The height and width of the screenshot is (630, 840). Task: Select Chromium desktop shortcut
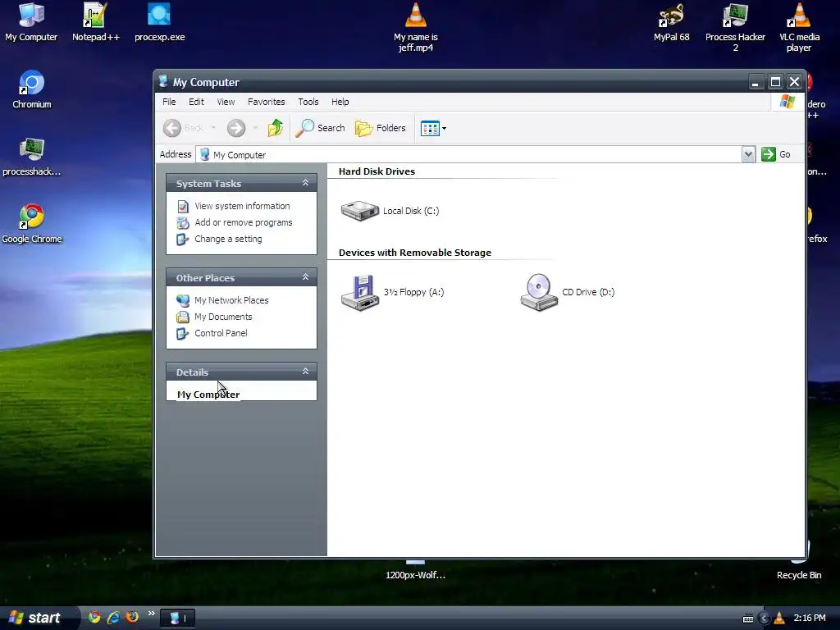click(x=32, y=89)
